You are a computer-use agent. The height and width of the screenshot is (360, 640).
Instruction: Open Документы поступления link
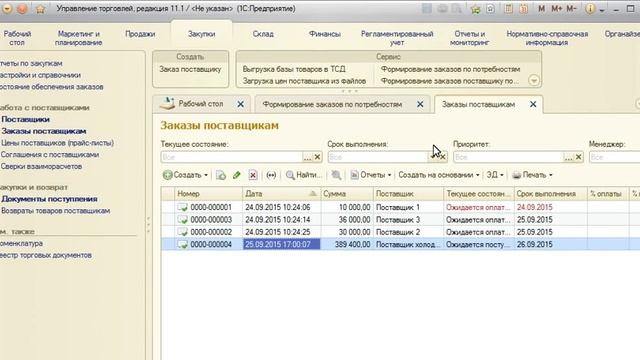coord(49,199)
